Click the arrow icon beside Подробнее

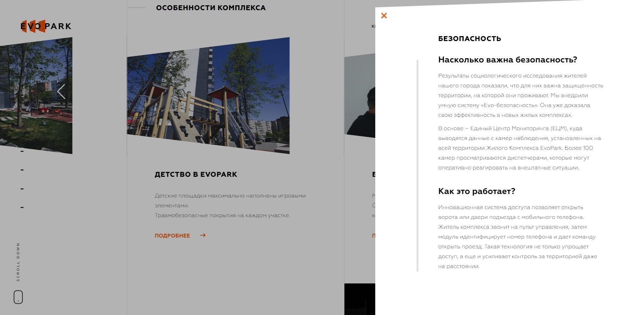pos(203,235)
